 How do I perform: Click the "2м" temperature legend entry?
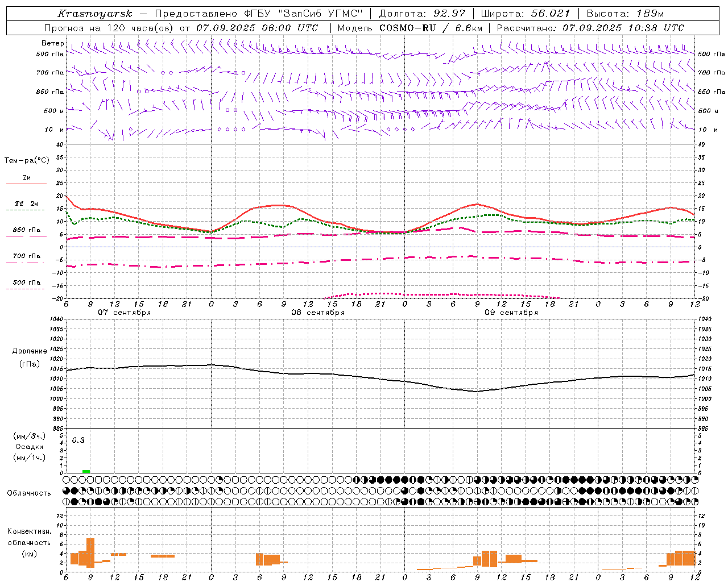(27, 177)
